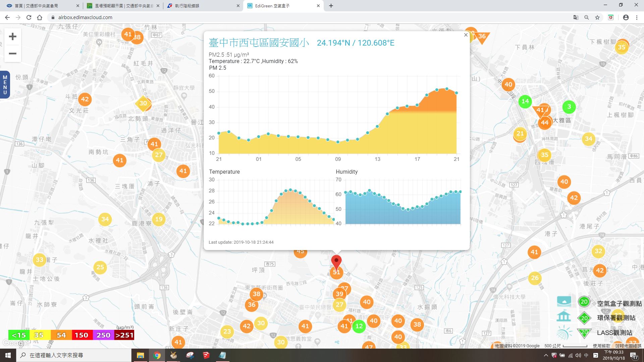Select orange triangle marker showing 36
The height and width of the screenshot is (362, 644).
pos(482,37)
